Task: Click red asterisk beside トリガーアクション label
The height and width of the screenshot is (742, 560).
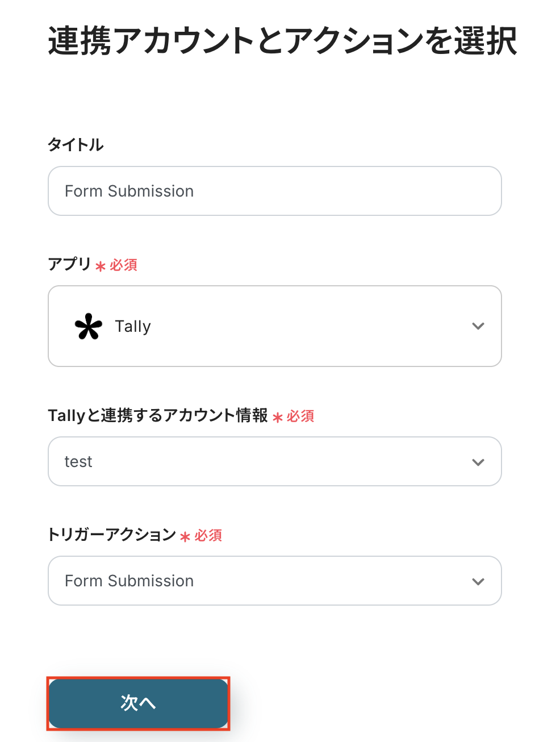Action: pos(185,536)
